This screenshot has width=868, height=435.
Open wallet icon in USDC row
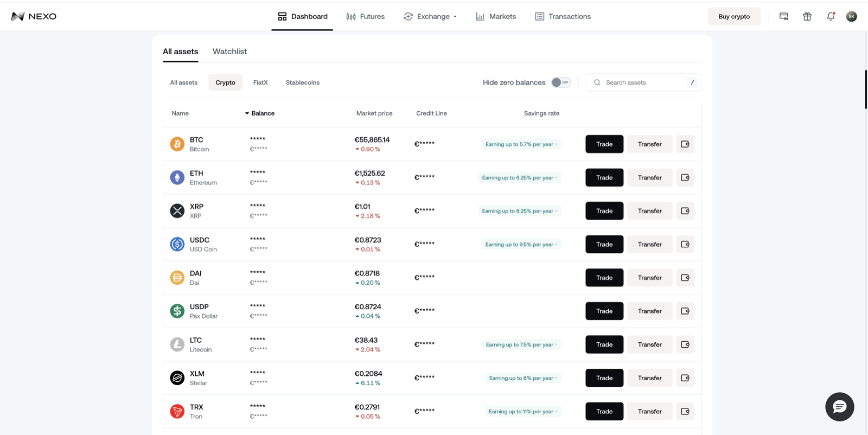tap(685, 244)
